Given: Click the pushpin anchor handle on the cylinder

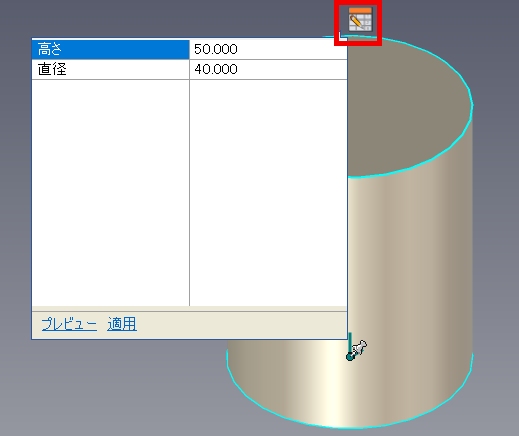Looking at the screenshot, I should pos(356,350).
